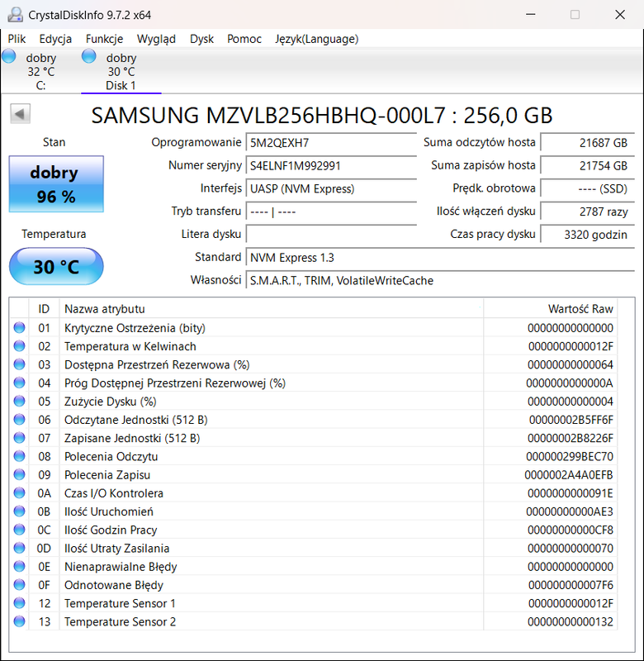Click the interface field UASP (NVM Express)
The width and height of the screenshot is (644, 661).
click(331, 188)
